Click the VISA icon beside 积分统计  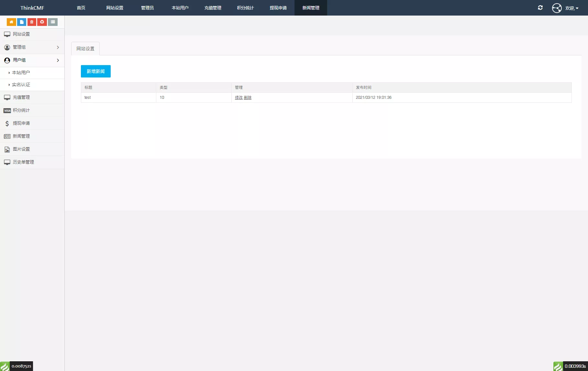[x=7, y=110]
